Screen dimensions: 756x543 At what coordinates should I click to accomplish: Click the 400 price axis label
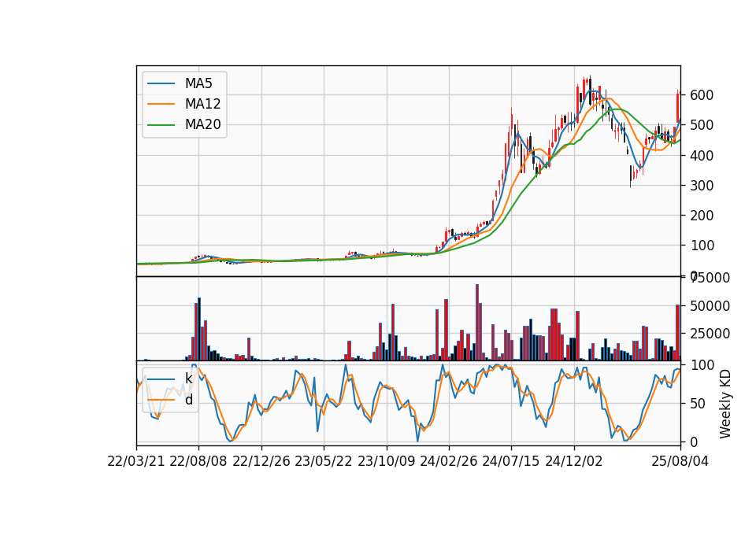(702, 155)
